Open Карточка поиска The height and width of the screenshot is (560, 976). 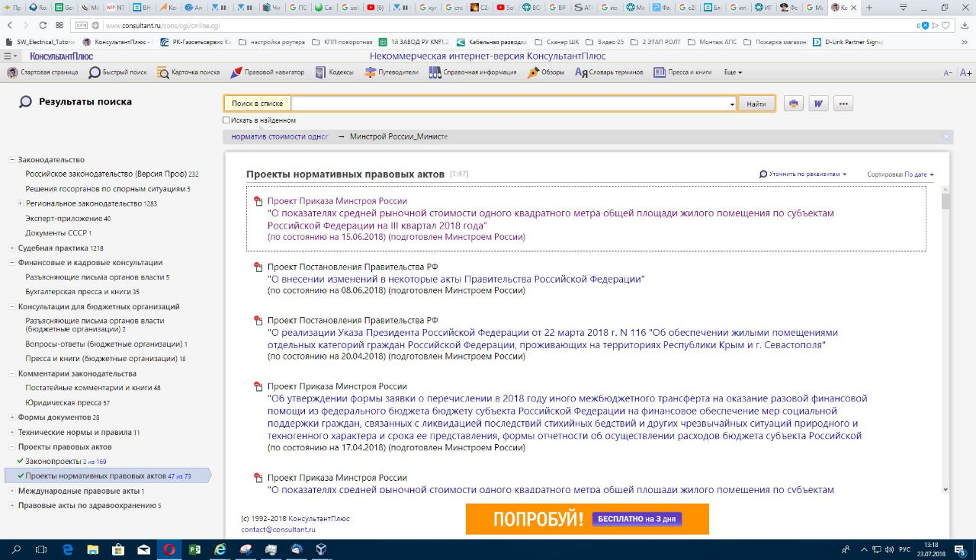tap(188, 72)
